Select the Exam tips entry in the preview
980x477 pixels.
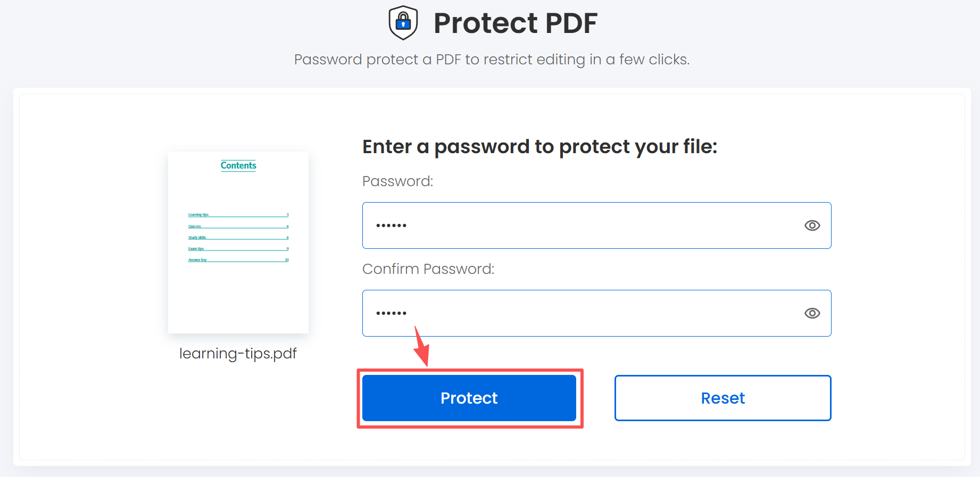(196, 248)
